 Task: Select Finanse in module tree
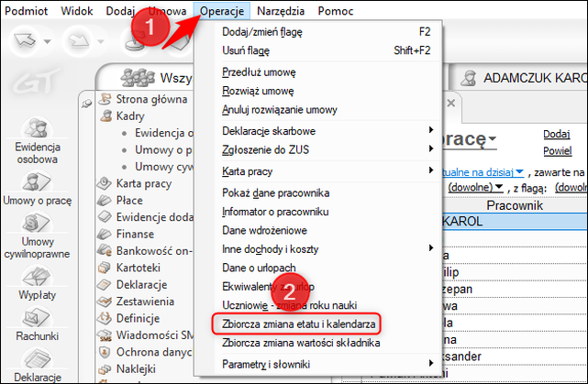click(x=126, y=234)
